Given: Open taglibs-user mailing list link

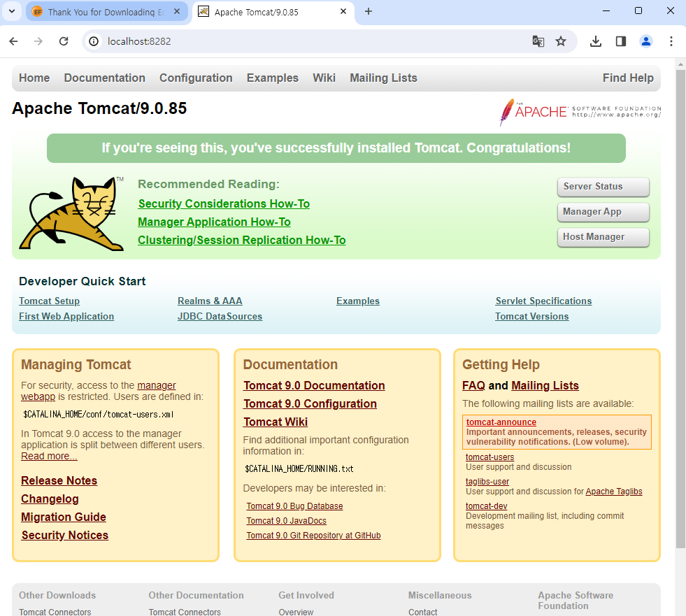Looking at the screenshot, I should (x=487, y=482).
